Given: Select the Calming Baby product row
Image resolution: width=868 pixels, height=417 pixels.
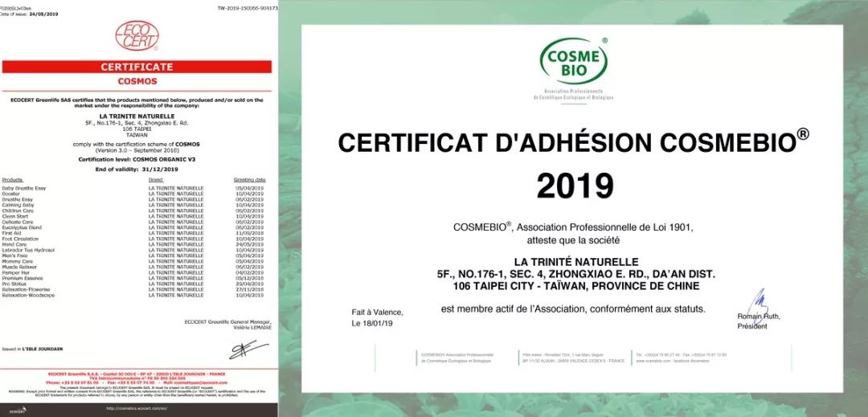Looking at the screenshot, I should pyautogui.click(x=133, y=205).
